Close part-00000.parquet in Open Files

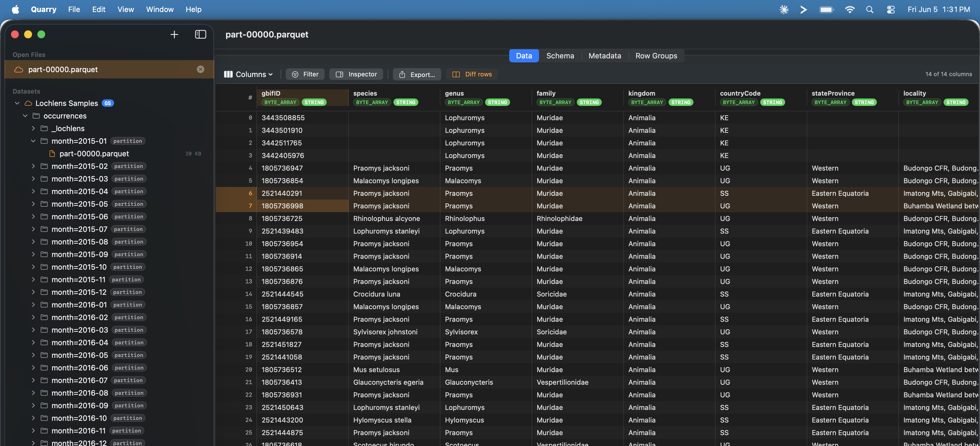(x=201, y=69)
